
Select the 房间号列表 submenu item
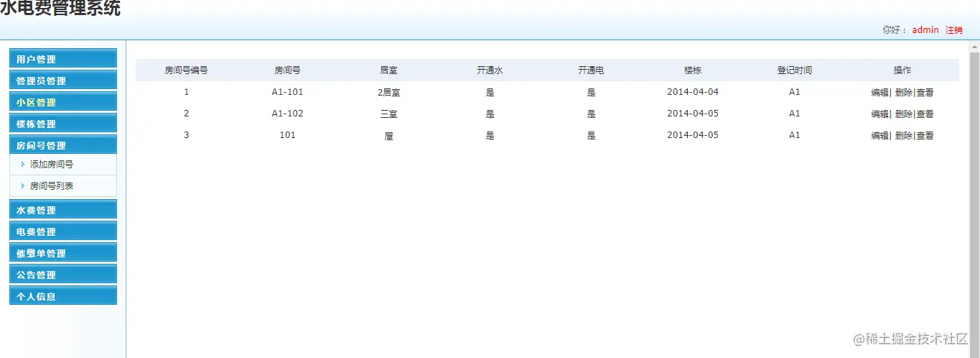coord(52,186)
